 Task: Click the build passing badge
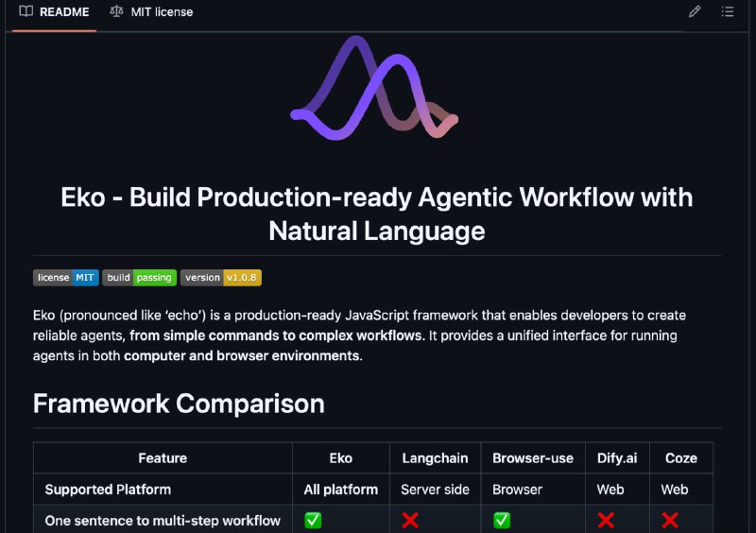(x=139, y=278)
